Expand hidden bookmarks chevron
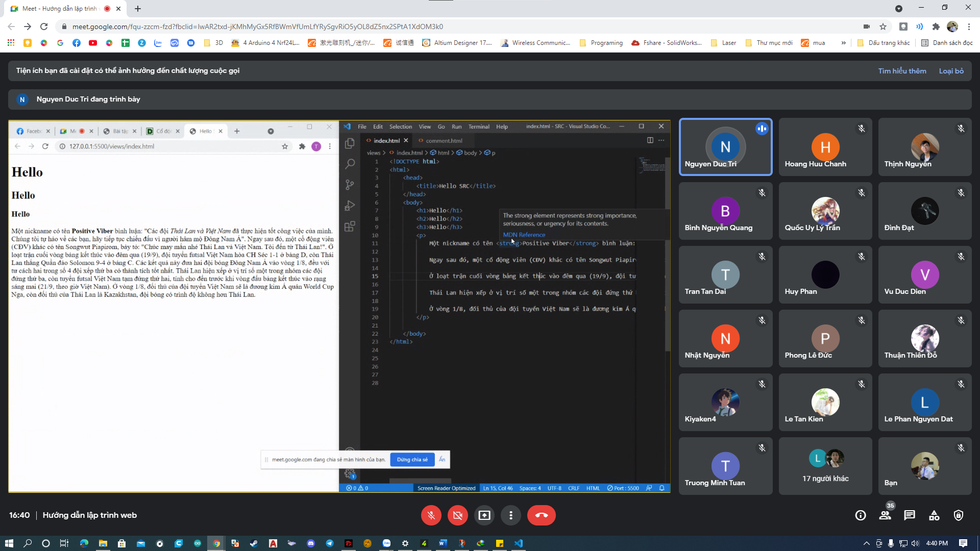The height and width of the screenshot is (551, 980). pos(843,43)
